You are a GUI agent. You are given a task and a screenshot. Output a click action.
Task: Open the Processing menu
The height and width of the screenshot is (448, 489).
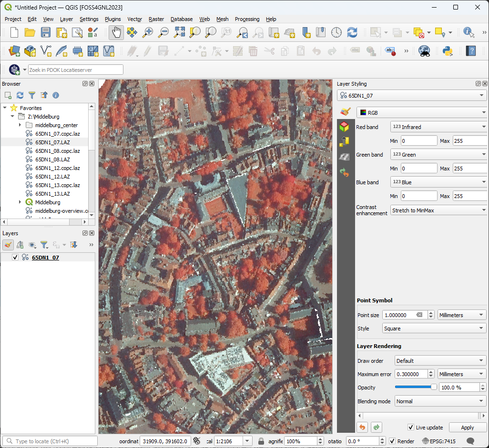point(247,19)
